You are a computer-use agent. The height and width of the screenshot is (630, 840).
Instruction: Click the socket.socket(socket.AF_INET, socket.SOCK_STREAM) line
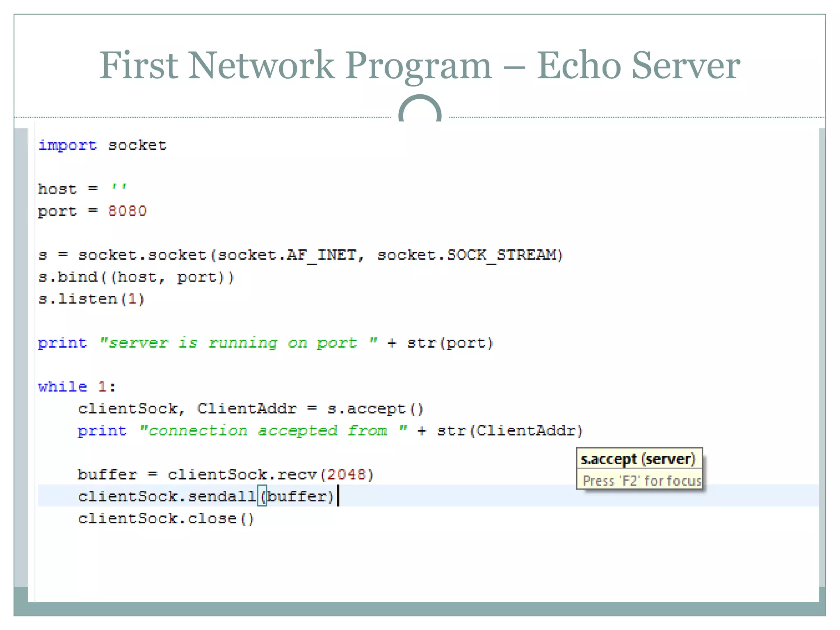(x=301, y=256)
